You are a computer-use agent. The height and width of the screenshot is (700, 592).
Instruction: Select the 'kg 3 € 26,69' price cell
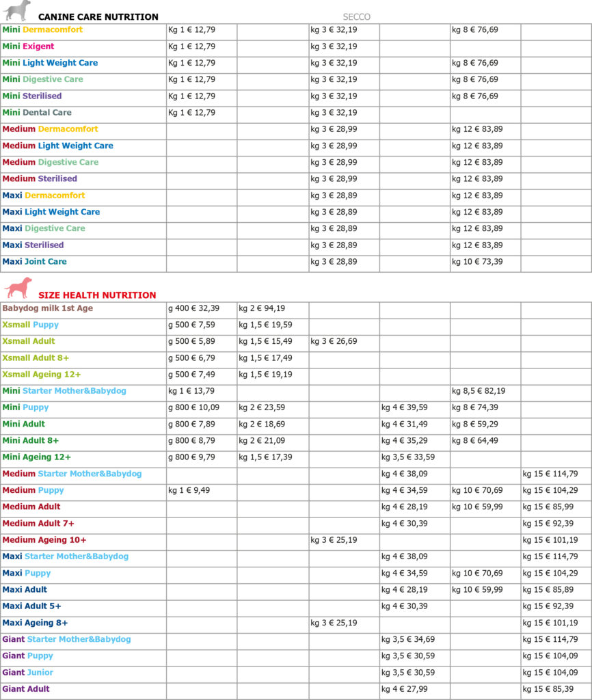pyautogui.click(x=334, y=341)
